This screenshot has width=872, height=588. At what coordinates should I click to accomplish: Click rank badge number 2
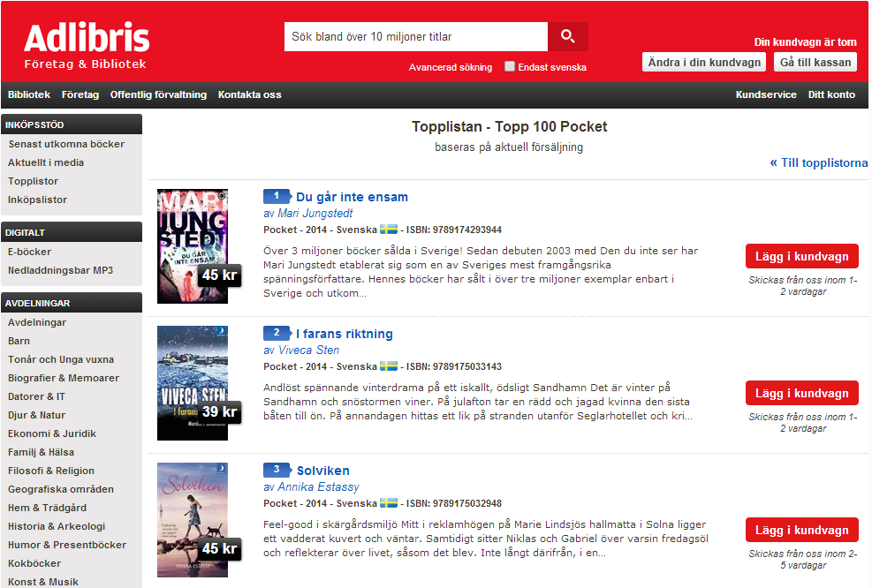tap(277, 332)
